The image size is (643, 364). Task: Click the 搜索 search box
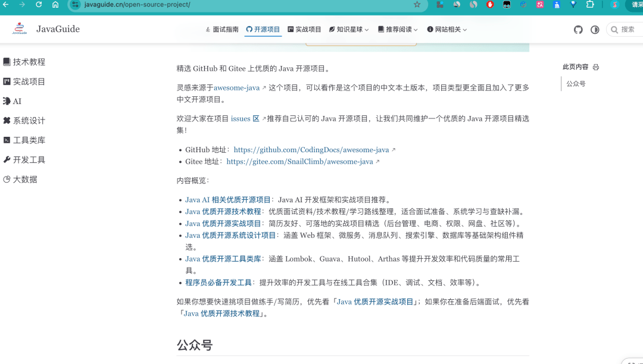626,29
